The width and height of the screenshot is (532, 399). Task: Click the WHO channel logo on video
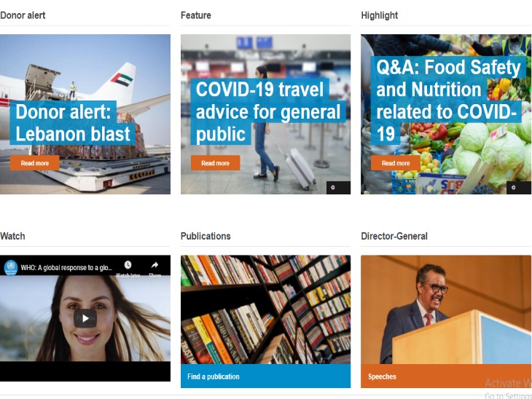(10, 268)
